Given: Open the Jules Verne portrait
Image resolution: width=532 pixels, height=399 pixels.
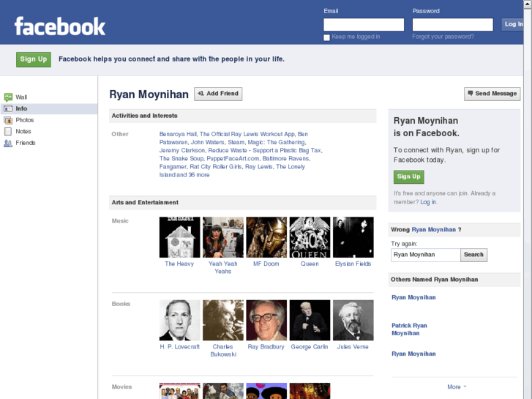Looking at the screenshot, I should [353, 320].
